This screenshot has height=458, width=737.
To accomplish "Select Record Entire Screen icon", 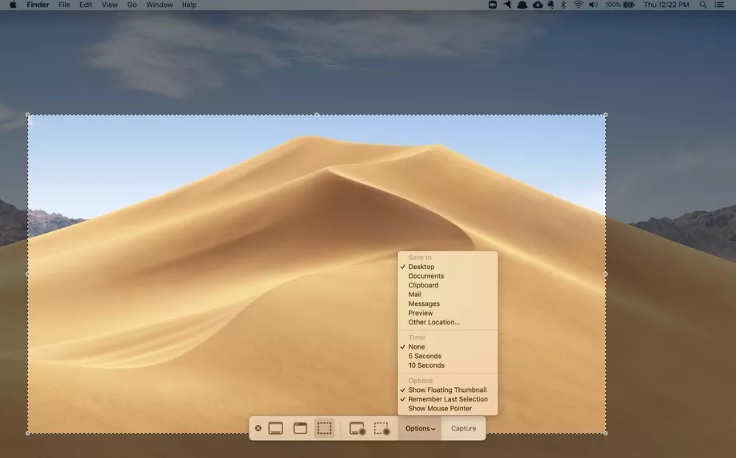I will pos(357,428).
